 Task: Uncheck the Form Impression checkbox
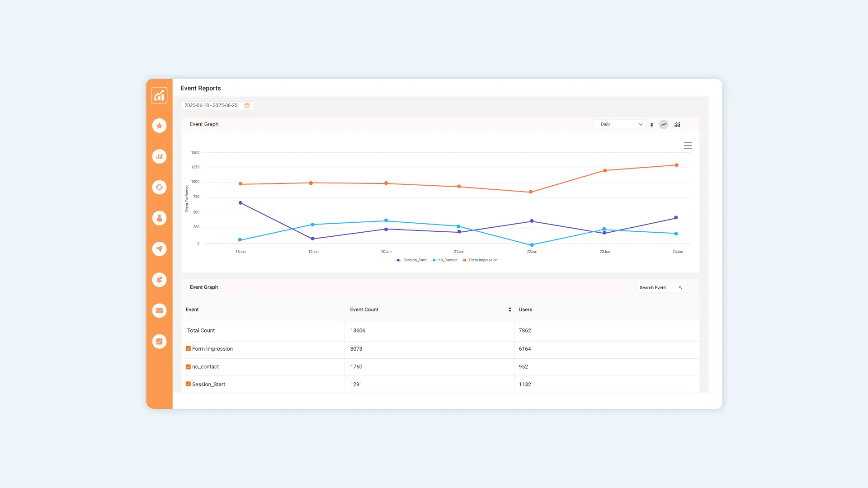(x=188, y=349)
